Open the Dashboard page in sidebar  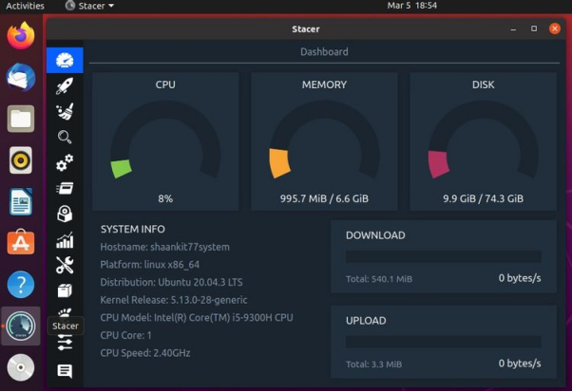coord(65,60)
